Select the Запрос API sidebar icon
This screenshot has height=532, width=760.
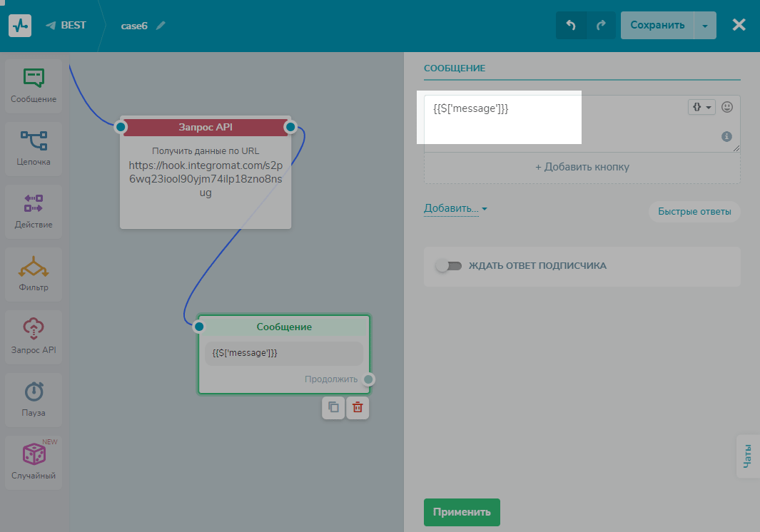click(x=34, y=337)
